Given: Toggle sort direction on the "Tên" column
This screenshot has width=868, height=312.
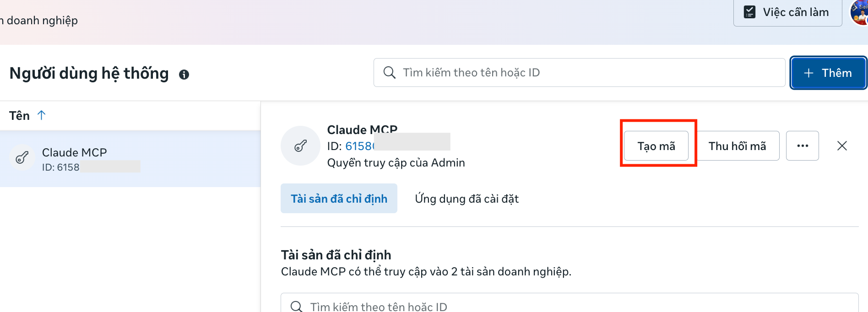Looking at the screenshot, I should click(41, 115).
